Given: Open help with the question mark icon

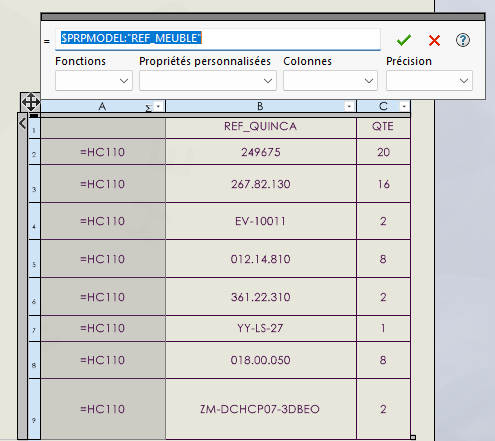Looking at the screenshot, I should point(463,40).
